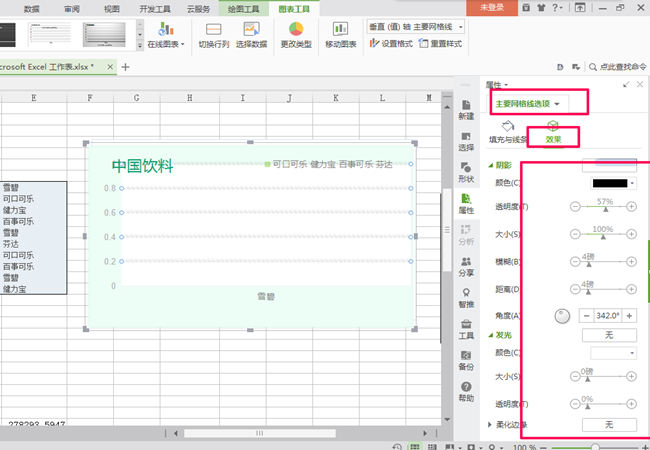
Task: Click the shadow 透明度 57% slider handle
Action: coord(606,209)
